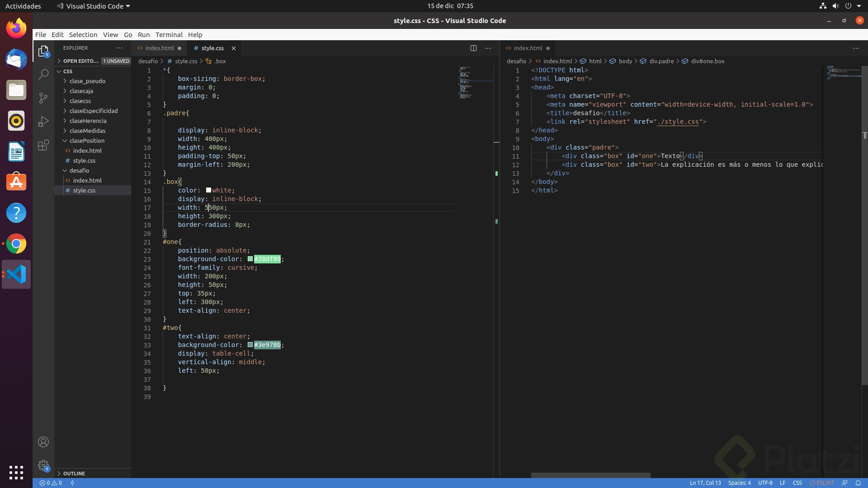Expand the clasecss folder

pyautogui.click(x=93, y=101)
